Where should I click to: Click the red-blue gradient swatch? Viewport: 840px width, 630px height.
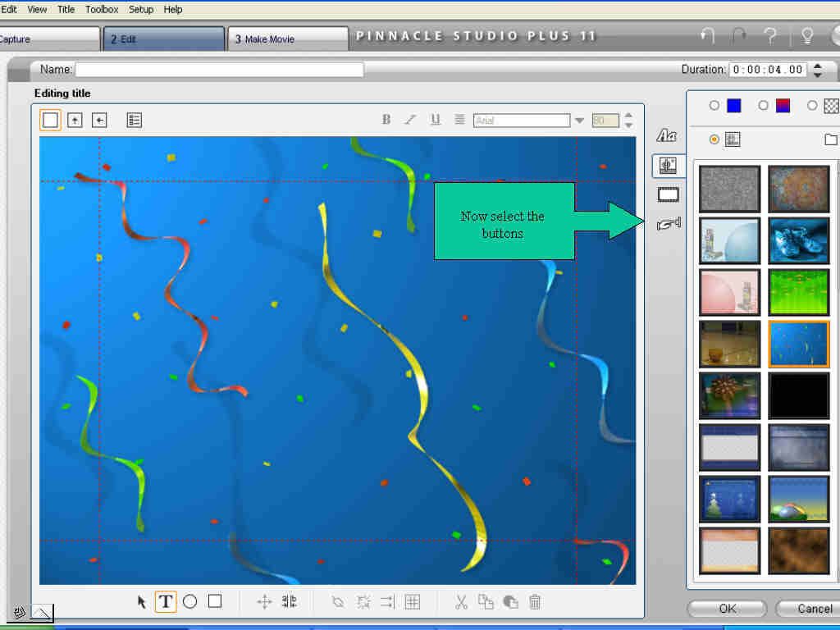click(x=783, y=106)
